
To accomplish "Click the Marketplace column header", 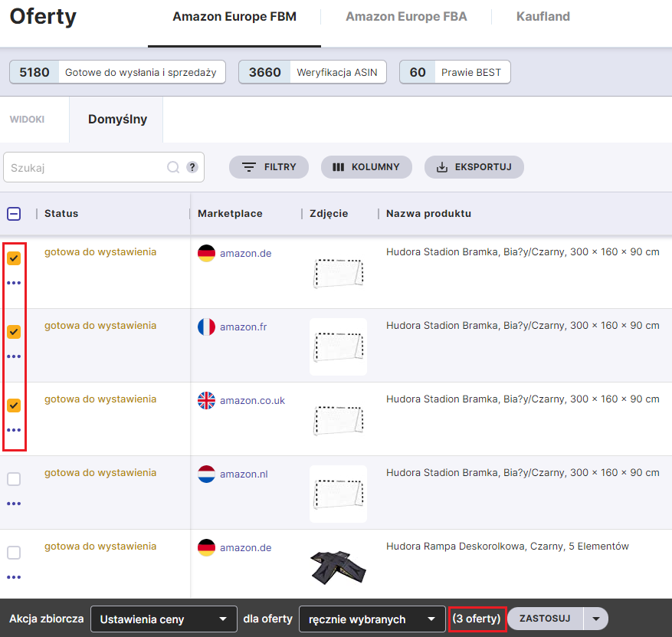I will tap(230, 213).
